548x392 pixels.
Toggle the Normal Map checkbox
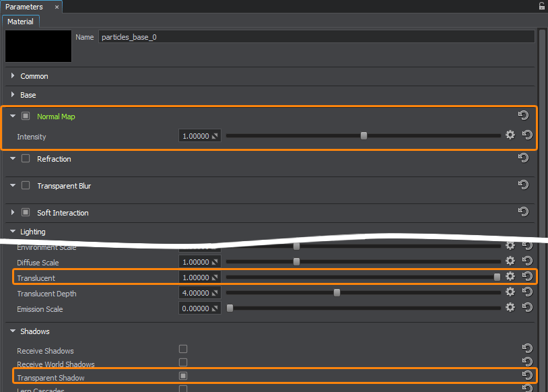click(x=26, y=116)
